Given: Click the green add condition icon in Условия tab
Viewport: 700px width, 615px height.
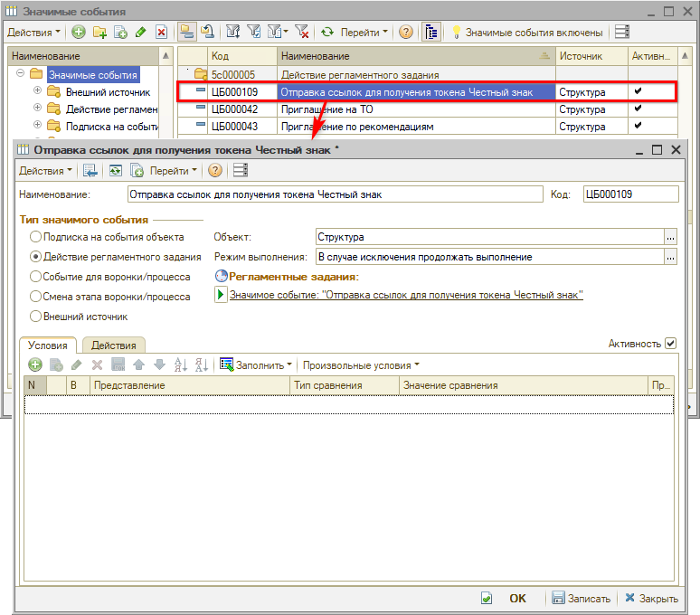Looking at the screenshot, I should click(35, 365).
